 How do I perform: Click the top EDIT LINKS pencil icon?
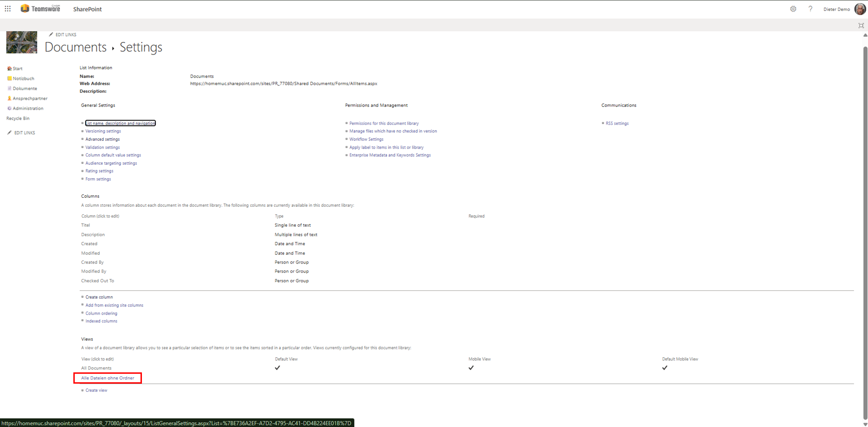pos(51,35)
